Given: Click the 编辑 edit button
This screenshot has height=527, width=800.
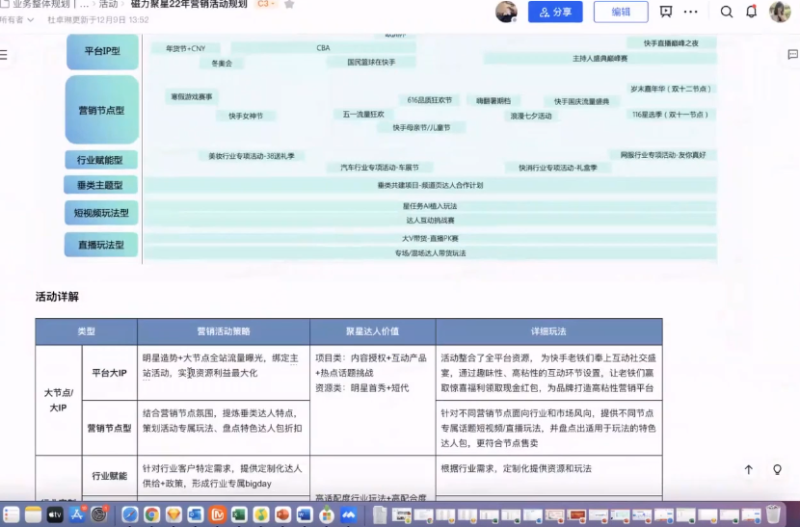Looking at the screenshot, I should [x=621, y=12].
